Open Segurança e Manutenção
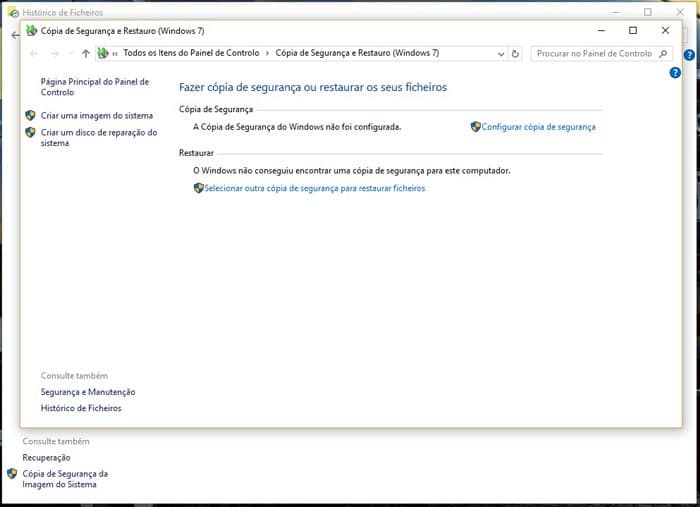Screen dimensions: 700x507 pos(88,392)
